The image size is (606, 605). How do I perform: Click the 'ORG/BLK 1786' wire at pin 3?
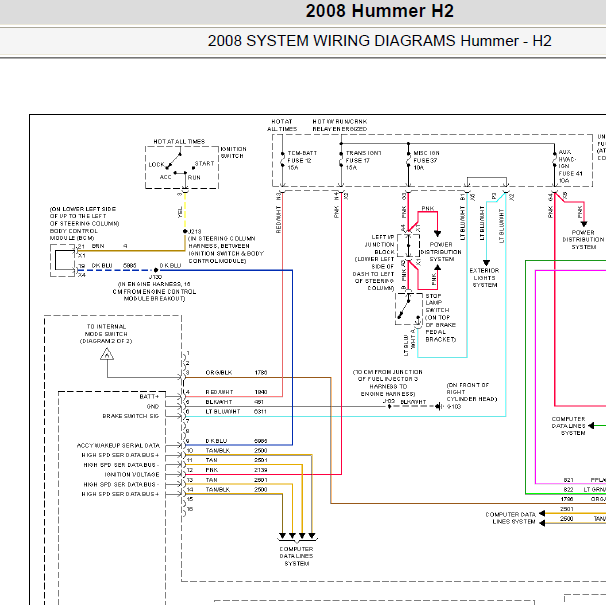pos(236,373)
